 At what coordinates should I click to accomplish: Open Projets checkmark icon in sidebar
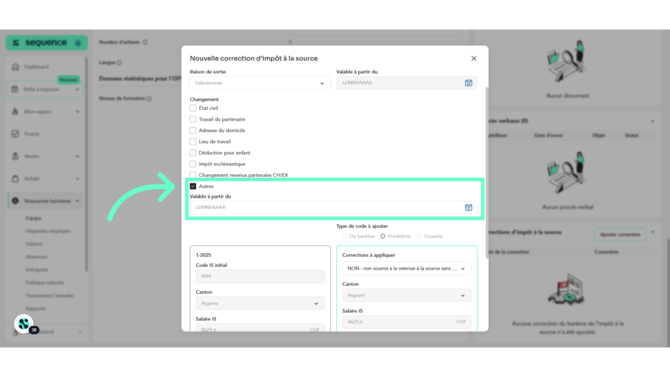(15, 134)
